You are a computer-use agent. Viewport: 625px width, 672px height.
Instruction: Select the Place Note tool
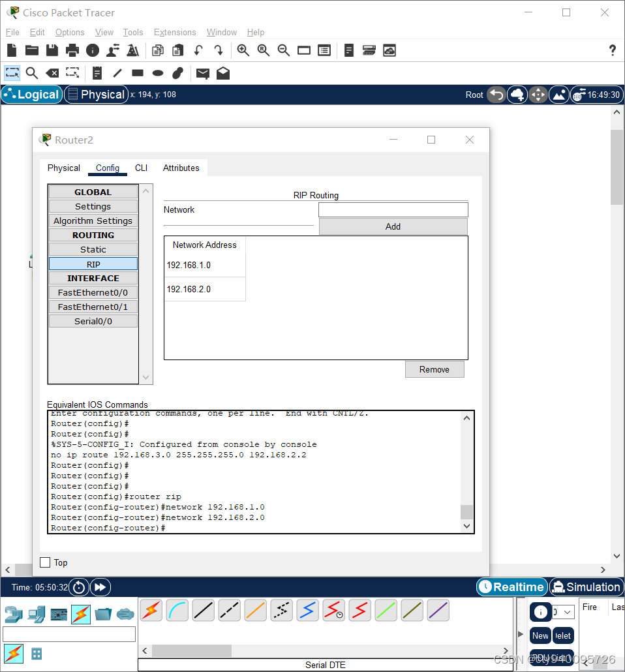(x=97, y=73)
